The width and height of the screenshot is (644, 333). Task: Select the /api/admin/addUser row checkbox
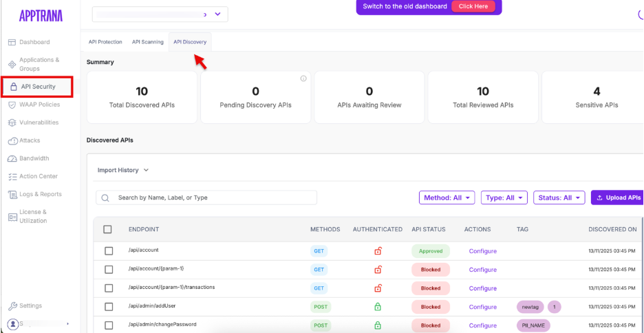click(109, 307)
